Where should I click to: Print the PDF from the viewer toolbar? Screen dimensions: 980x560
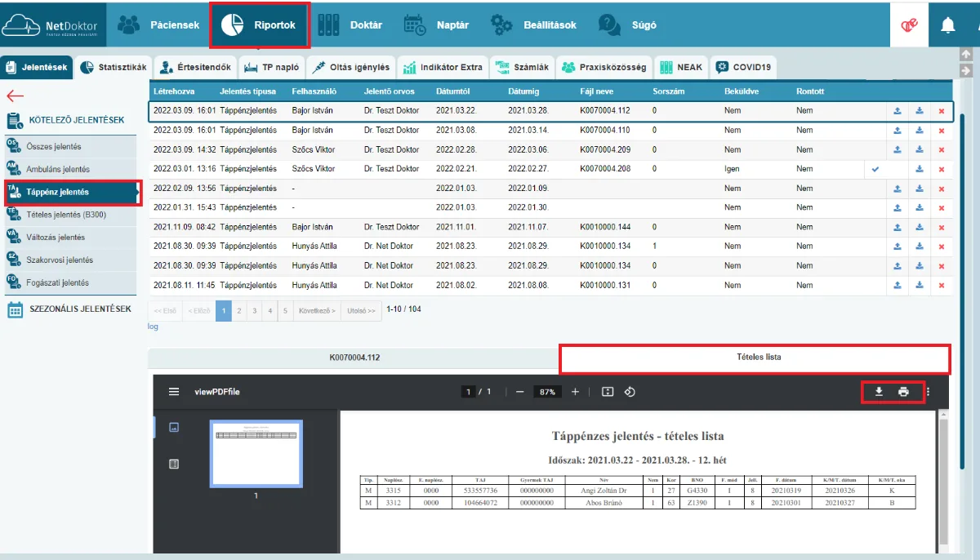pos(903,392)
